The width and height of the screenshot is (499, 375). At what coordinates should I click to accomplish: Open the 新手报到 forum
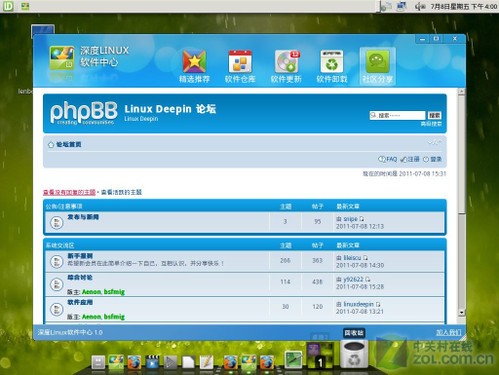[80, 256]
